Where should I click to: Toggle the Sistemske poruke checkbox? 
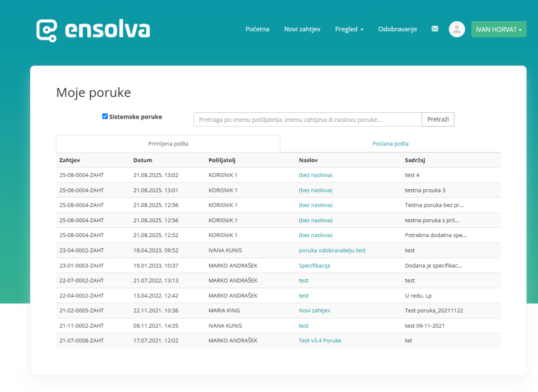[x=105, y=116]
